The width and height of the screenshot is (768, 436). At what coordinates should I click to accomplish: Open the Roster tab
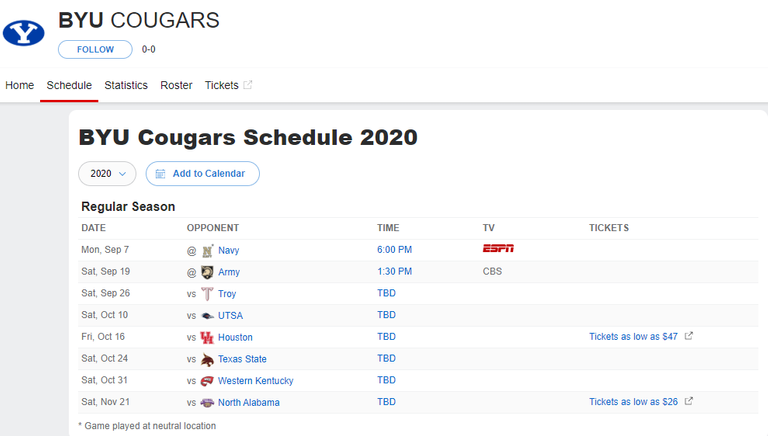tap(176, 85)
